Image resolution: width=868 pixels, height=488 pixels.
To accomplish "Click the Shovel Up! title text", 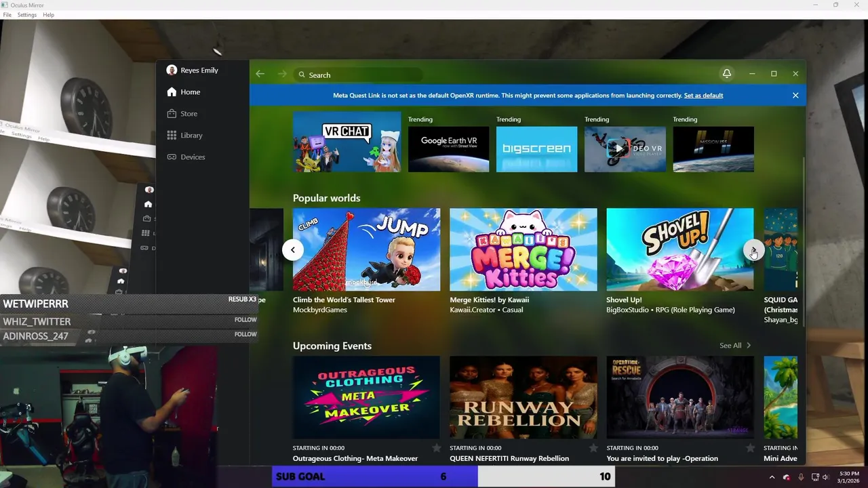I will pyautogui.click(x=624, y=300).
